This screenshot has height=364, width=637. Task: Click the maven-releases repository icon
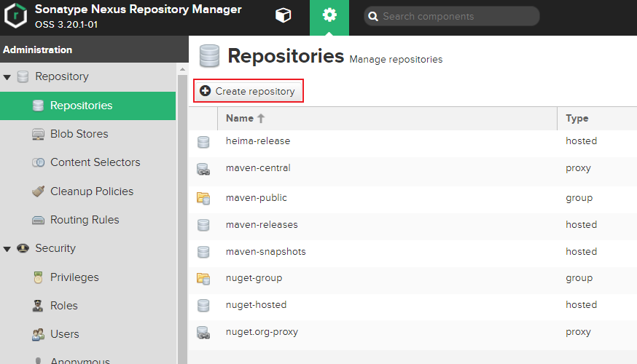click(x=203, y=225)
